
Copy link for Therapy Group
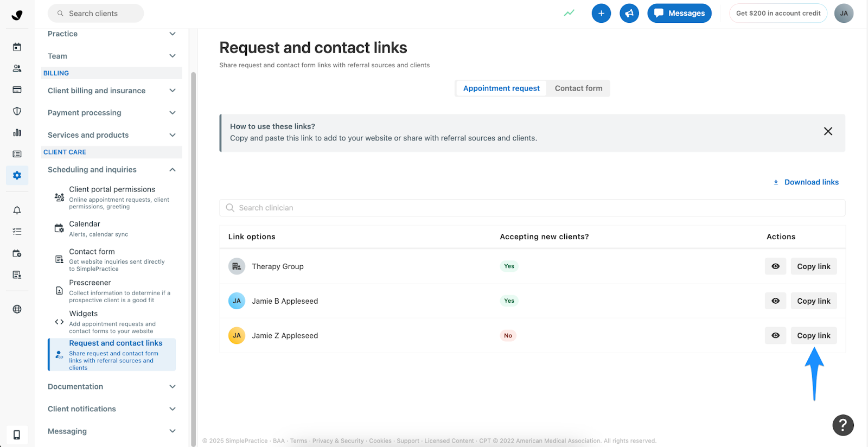814,266
